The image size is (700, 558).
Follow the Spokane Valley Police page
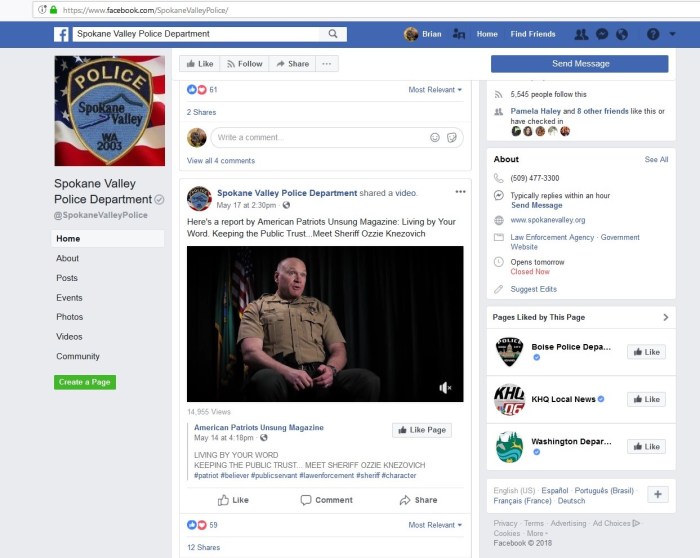click(x=244, y=64)
